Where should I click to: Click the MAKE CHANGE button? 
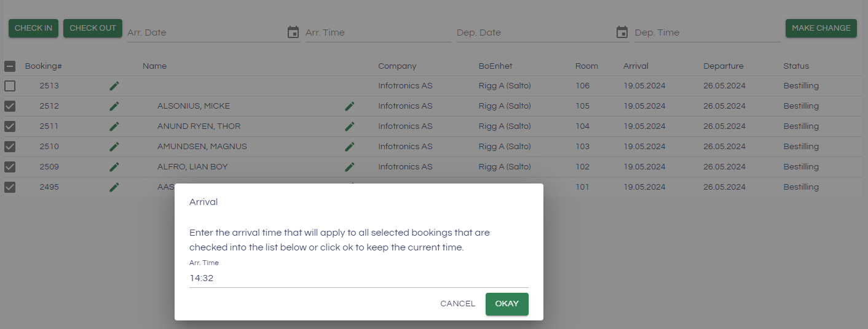tap(821, 28)
